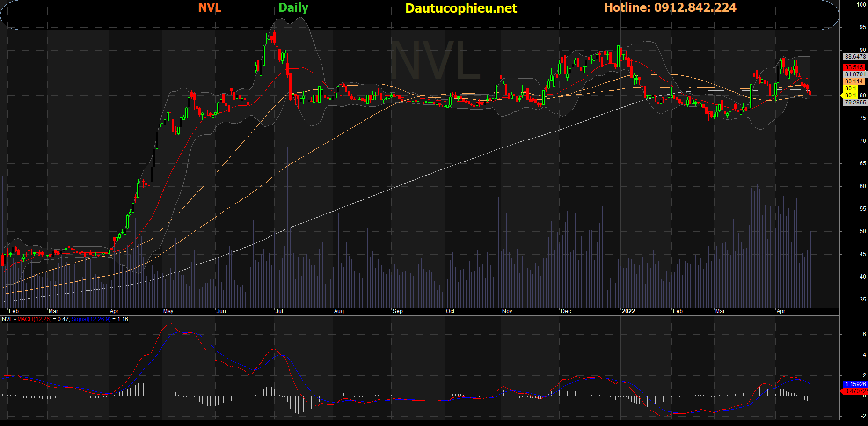Select the grey 88.6478 upper band label
Screen dimensions: 868x426
855,57
